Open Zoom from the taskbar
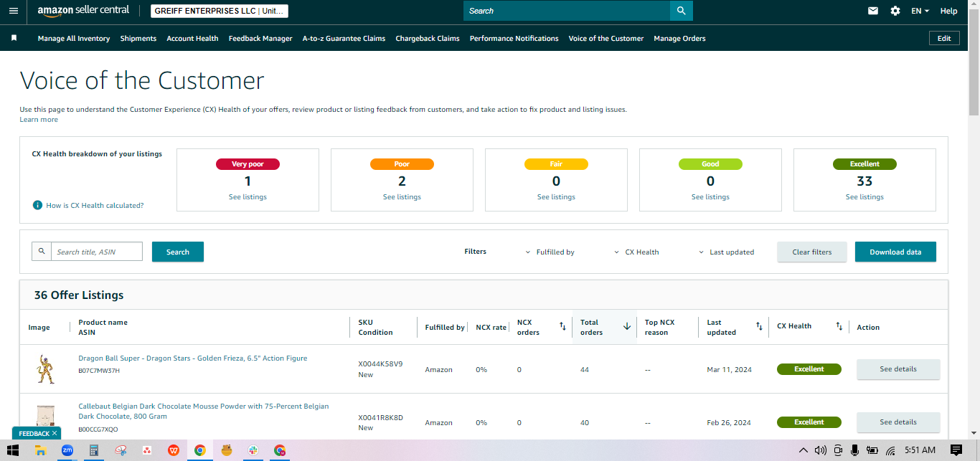This screenshot has width=980, height=461. coord(67,450)
